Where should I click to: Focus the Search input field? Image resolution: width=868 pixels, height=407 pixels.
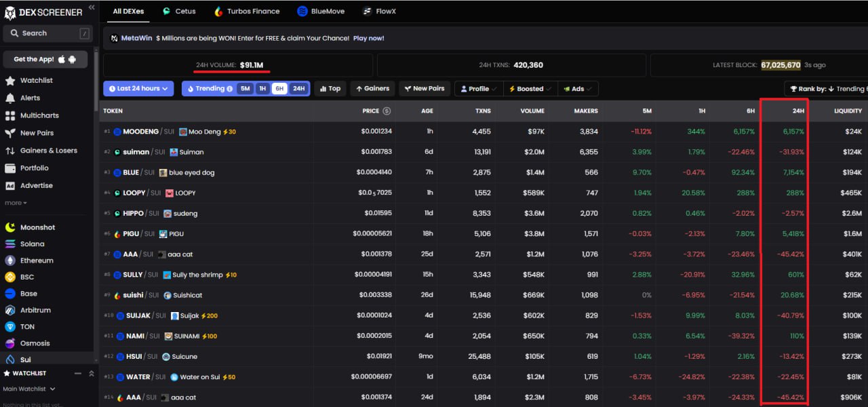(x=47, y=33)
